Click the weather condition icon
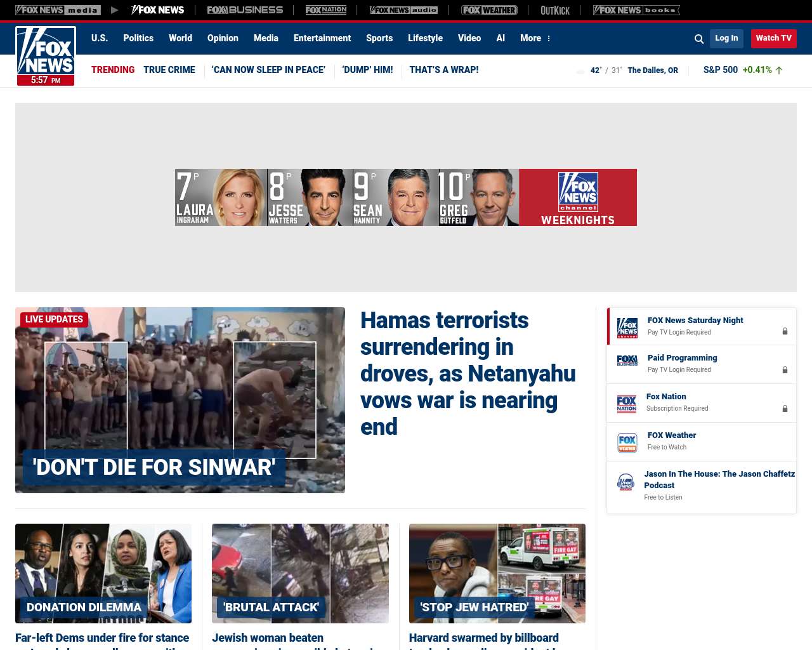This screenshot has width=812, height=650. [x=580, y=70]
